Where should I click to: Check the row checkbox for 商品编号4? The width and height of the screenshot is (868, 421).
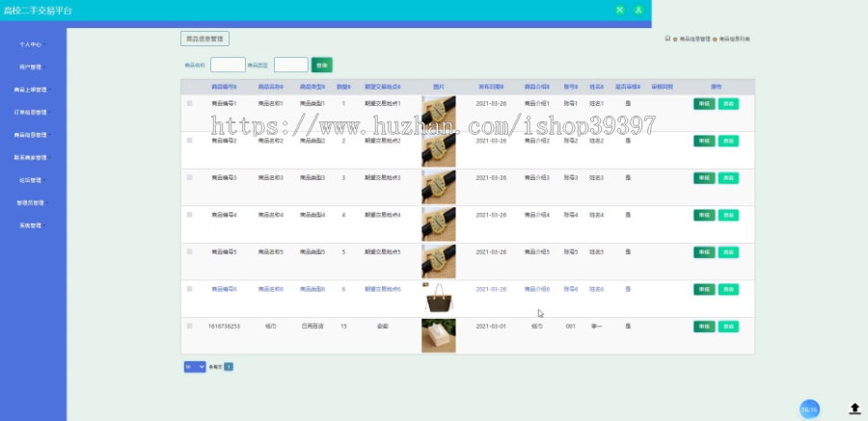tap(189, 215)
